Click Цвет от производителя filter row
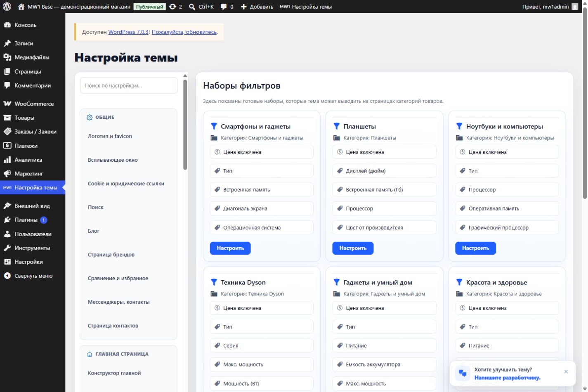Screen dimensions: 588x392 [x=384, y=228]
